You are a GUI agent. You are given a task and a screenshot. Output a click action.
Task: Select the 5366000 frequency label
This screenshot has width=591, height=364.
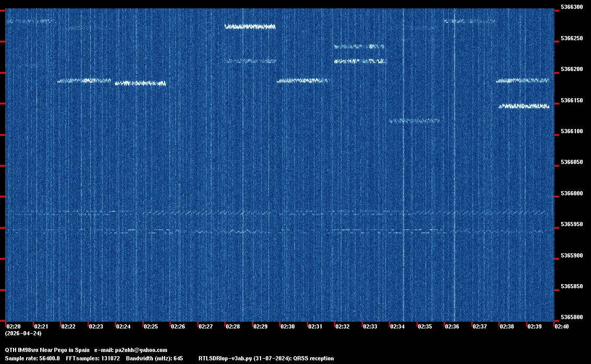(x=571, y=194)
